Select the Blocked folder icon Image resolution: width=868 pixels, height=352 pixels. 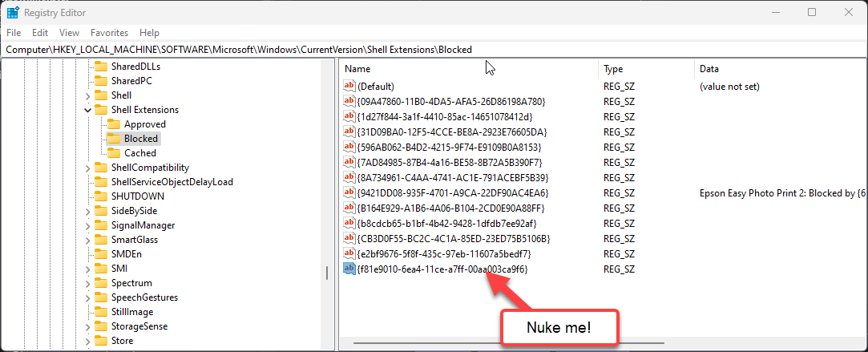point(114,139)
